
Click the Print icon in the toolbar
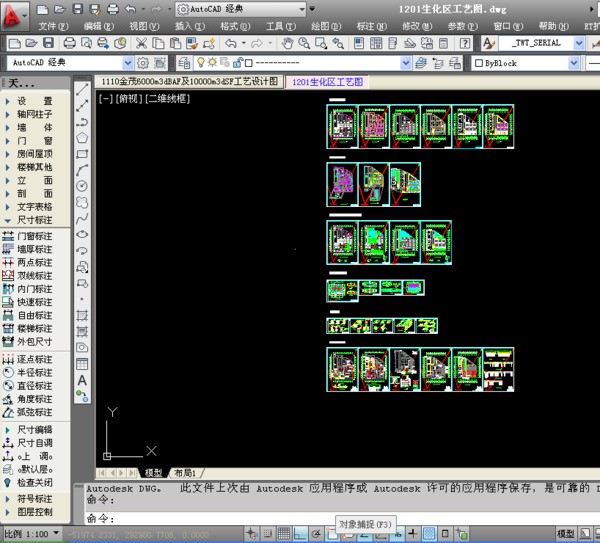click(x=69, y=44)
